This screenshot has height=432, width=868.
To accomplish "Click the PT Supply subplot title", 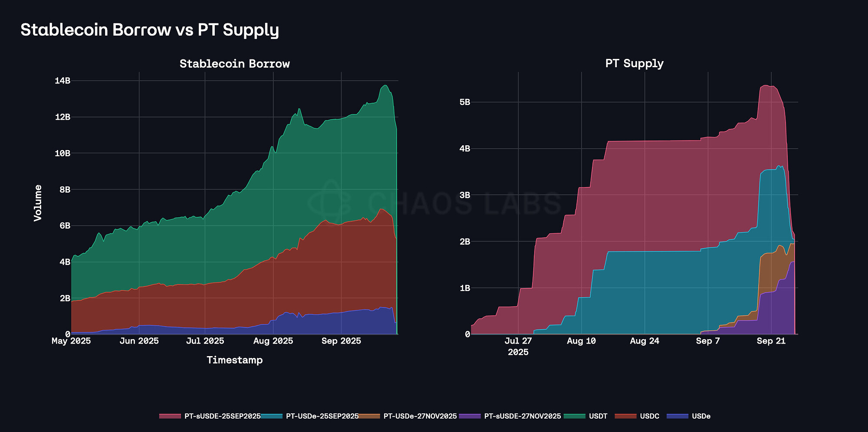I will (x=634, y=64).
